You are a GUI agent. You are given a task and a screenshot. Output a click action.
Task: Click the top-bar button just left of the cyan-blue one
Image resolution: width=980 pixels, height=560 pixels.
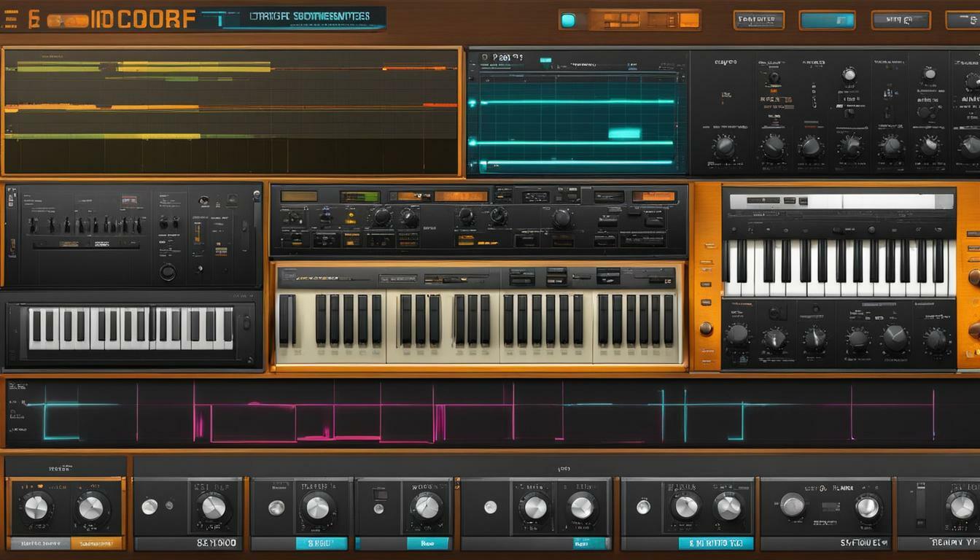click(759, 20)
